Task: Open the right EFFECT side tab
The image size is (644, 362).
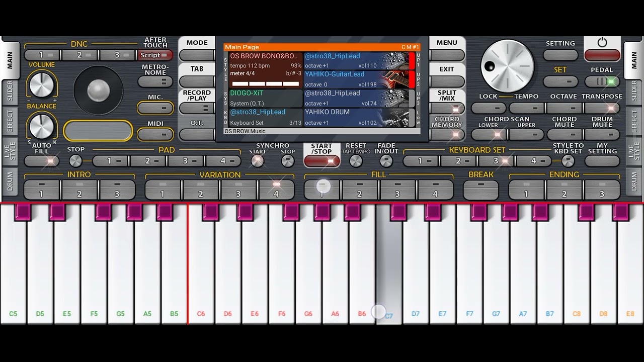Action: tap(634, 121)
